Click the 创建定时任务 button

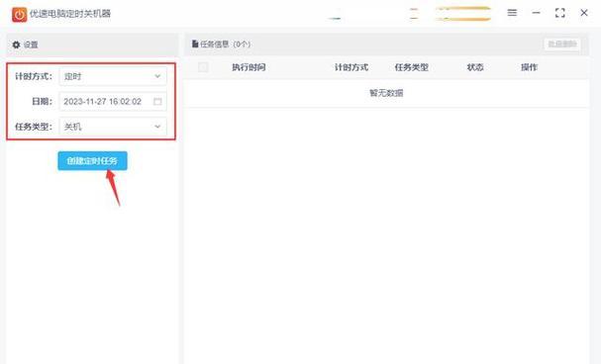(x=92, y=161)
